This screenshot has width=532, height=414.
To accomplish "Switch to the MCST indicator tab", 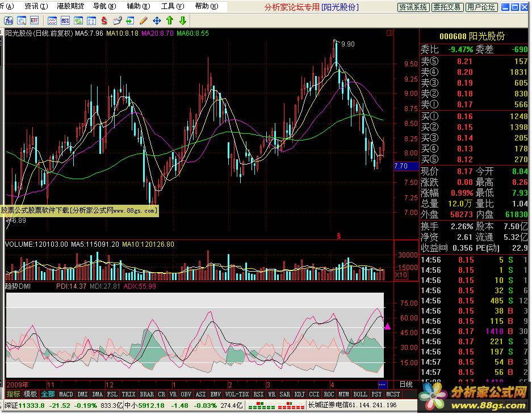I will 393,394.
